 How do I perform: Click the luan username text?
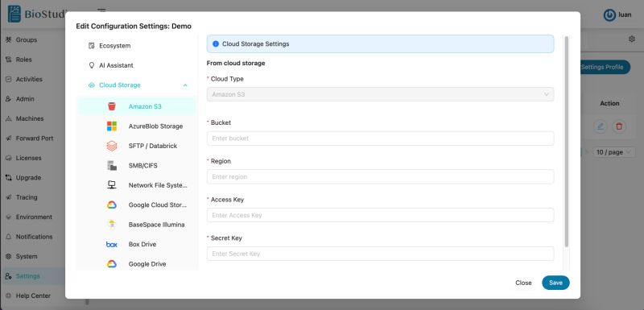625,15
